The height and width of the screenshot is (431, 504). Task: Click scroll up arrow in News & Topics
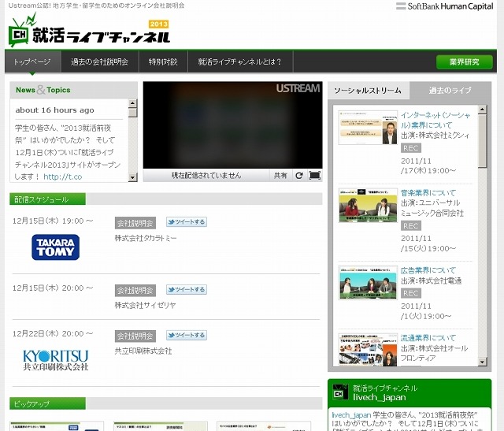point(132,103)
